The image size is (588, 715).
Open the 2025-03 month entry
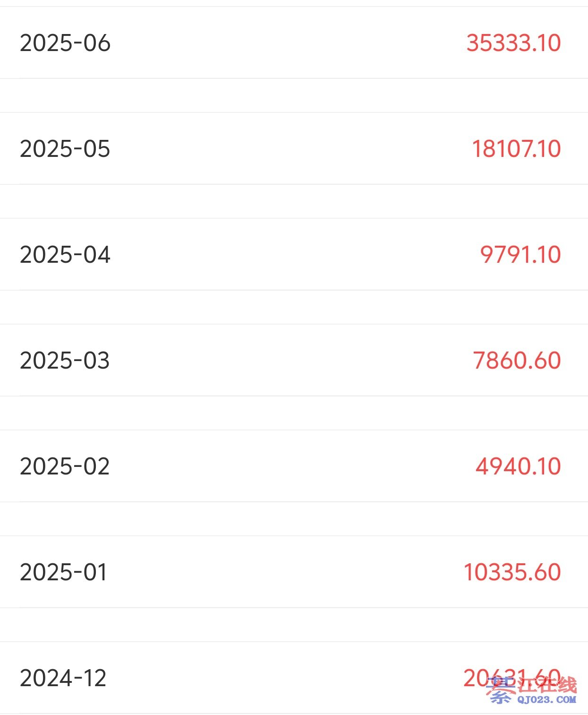(65, 361)
